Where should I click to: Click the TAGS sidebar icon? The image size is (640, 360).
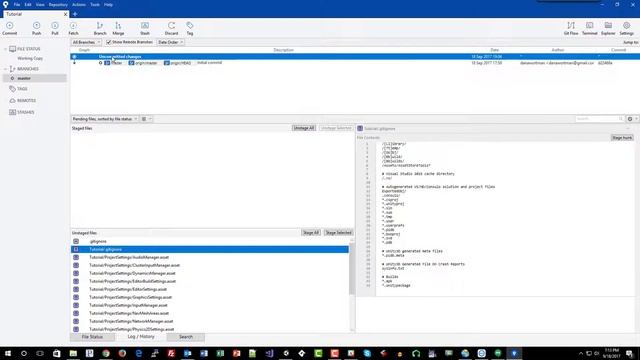coord(12,89)
